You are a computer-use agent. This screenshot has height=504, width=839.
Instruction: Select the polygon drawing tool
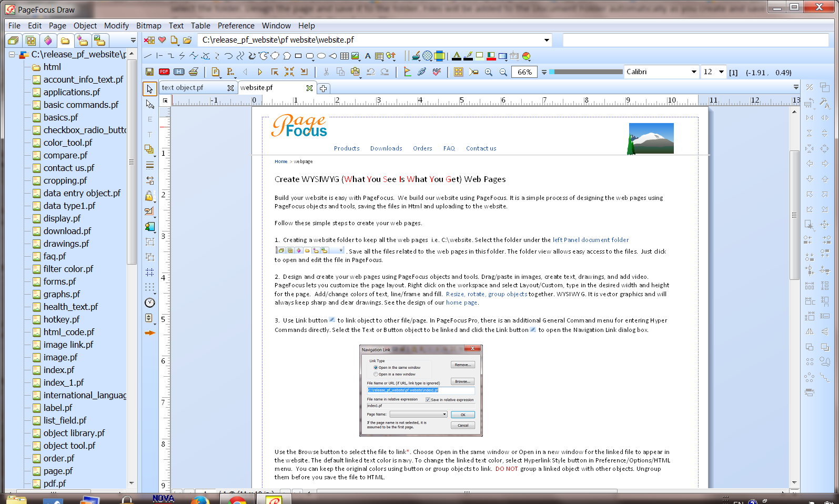click(287, 56)
